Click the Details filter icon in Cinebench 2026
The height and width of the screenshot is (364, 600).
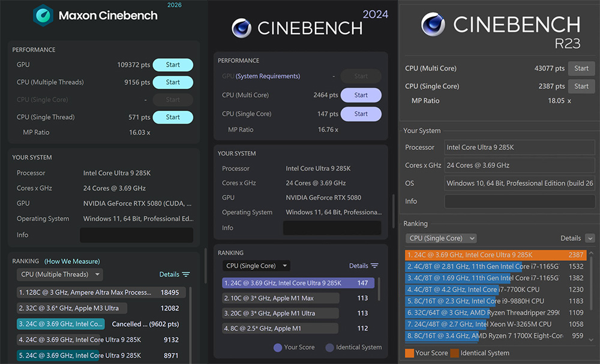(x=186, y=275)
